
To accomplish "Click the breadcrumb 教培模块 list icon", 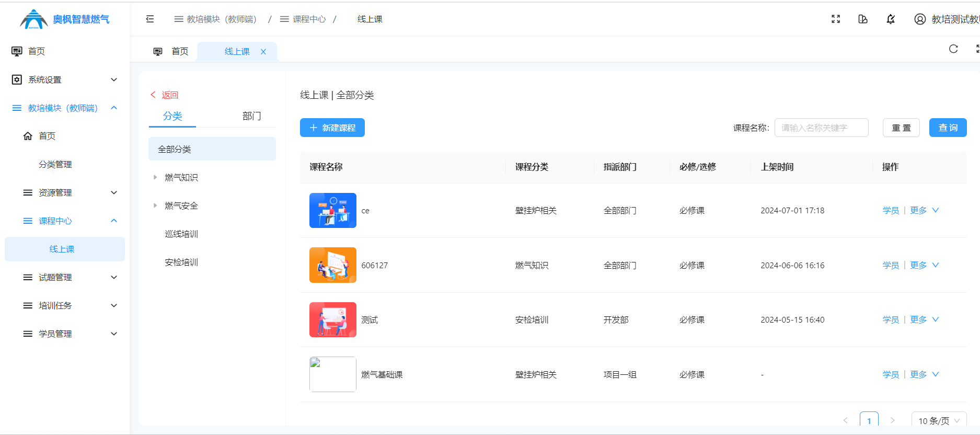I will pyautogui.click(x=179, y=19).
